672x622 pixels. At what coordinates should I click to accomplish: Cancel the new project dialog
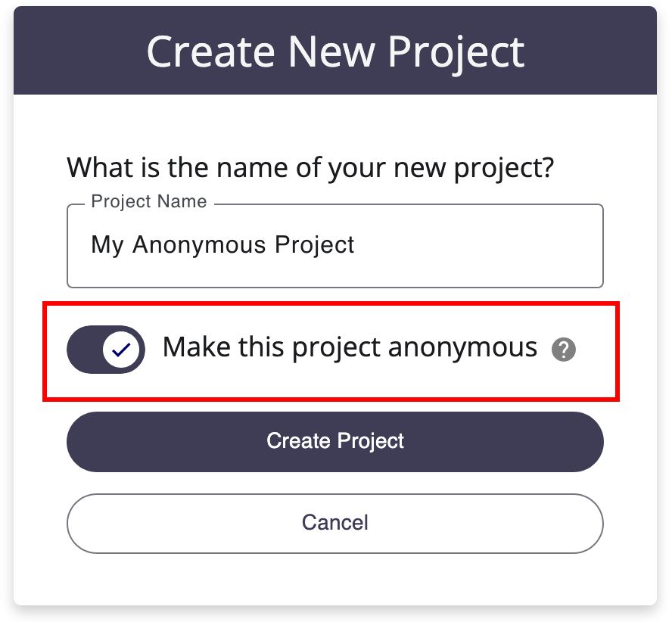335,523
